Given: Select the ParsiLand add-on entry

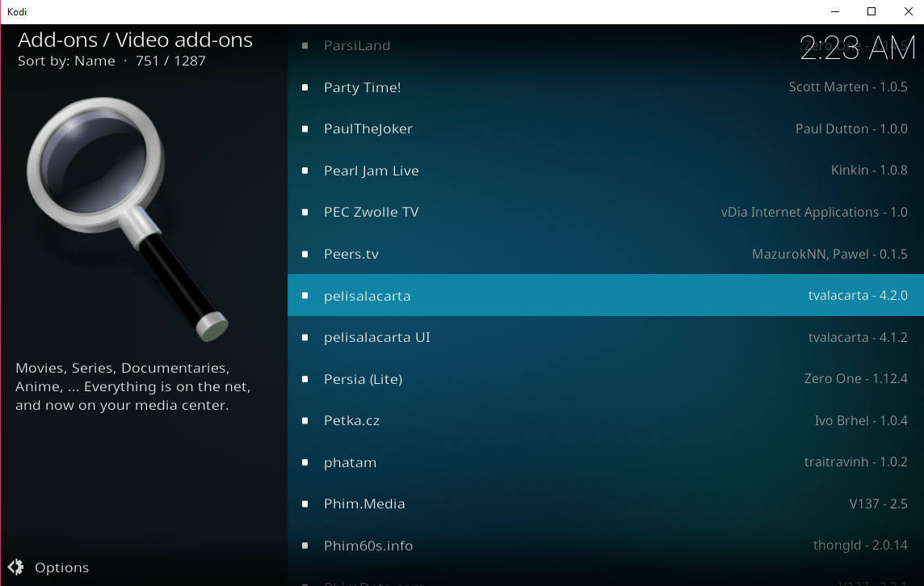Looking at the screenshot, I should pyautogui.click(x=605, y=45).
